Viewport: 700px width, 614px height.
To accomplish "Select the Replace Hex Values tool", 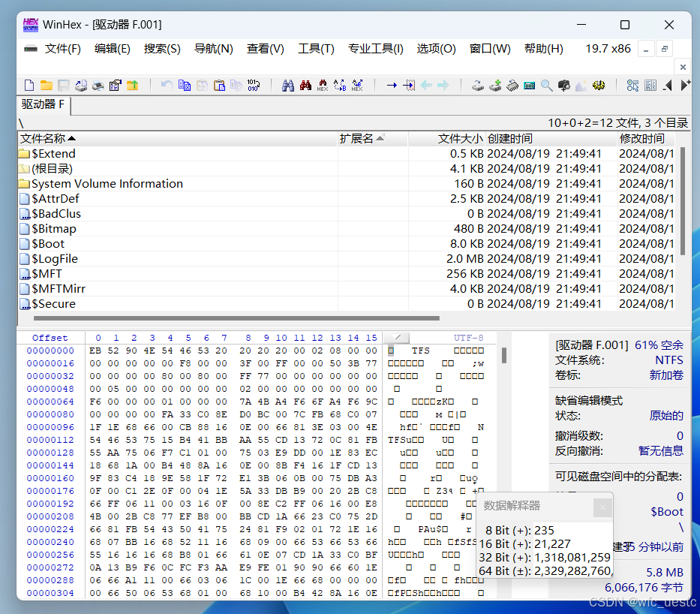I will (x=357, y=85).
